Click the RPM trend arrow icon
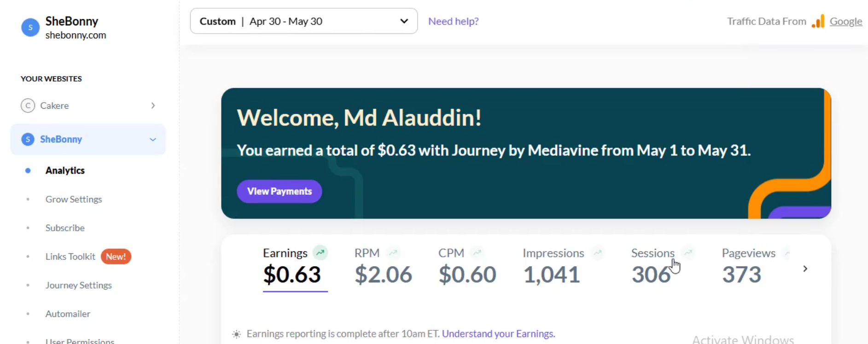This screenshot has height=344, width=868. (x=393, y=252)
